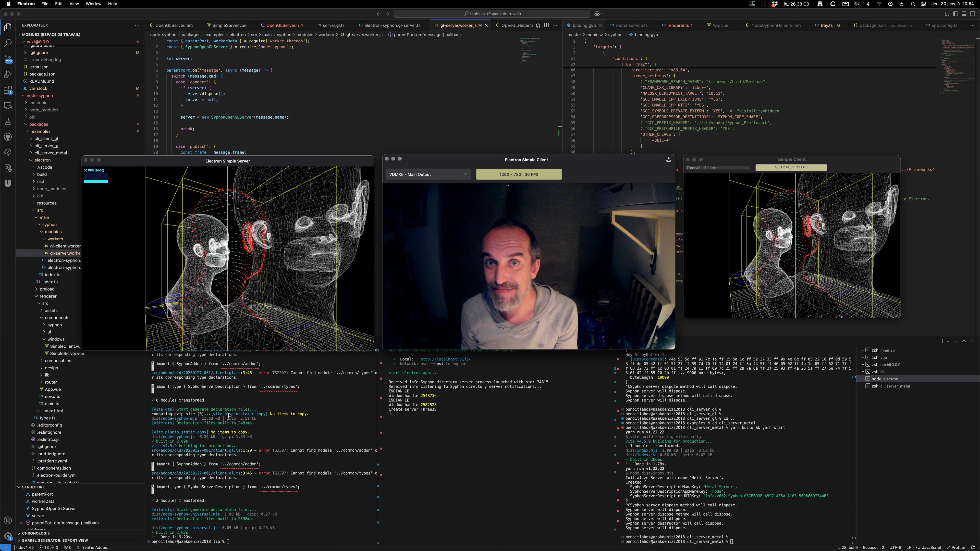Open the Run and Debug view
The height and width of the screenshot is (551, 980).
[x=8, y=74]
